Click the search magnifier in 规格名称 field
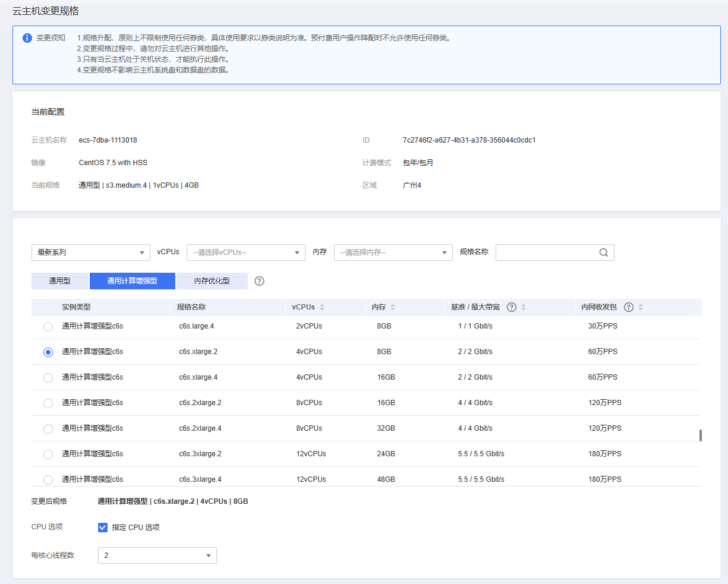This screenshot has width=728, height=584. pos(603,252)
